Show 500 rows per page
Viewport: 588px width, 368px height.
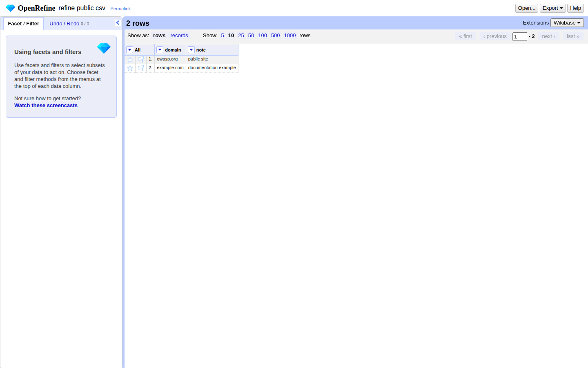tap(276, 36)
